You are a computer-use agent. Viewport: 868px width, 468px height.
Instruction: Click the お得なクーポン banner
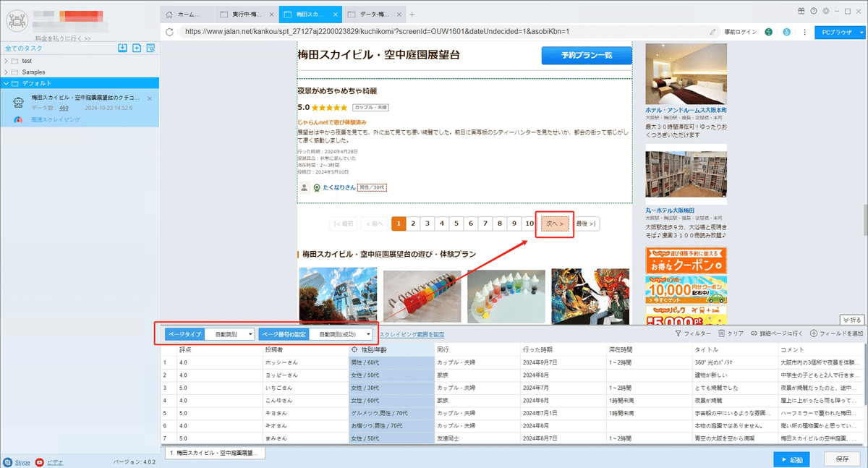(x=686, y=260)
